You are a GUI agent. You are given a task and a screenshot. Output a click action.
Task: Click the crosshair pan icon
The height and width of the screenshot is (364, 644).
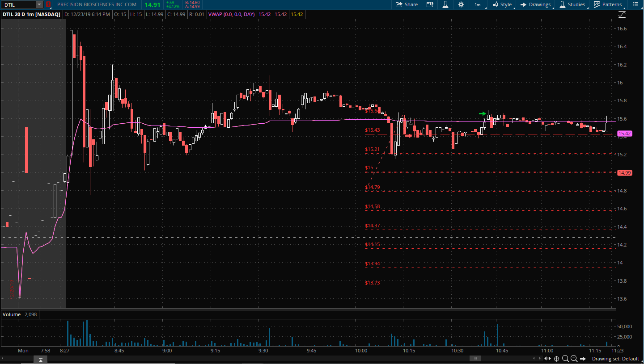557,359
